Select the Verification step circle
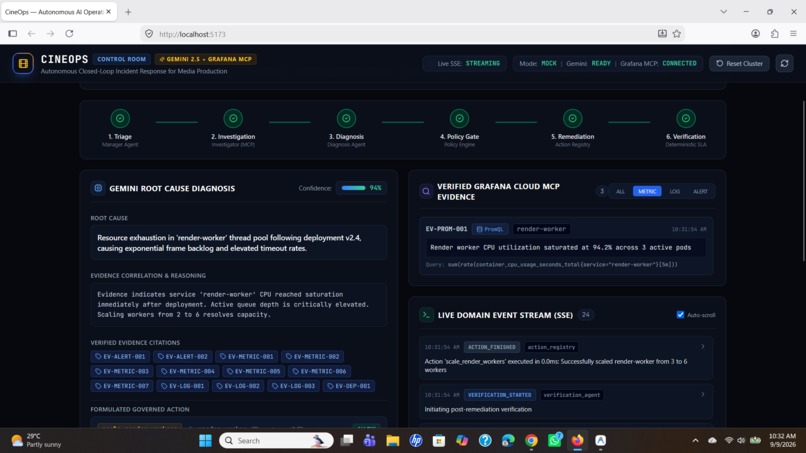Viewport: 806px width, 453px height. (685, 118)
